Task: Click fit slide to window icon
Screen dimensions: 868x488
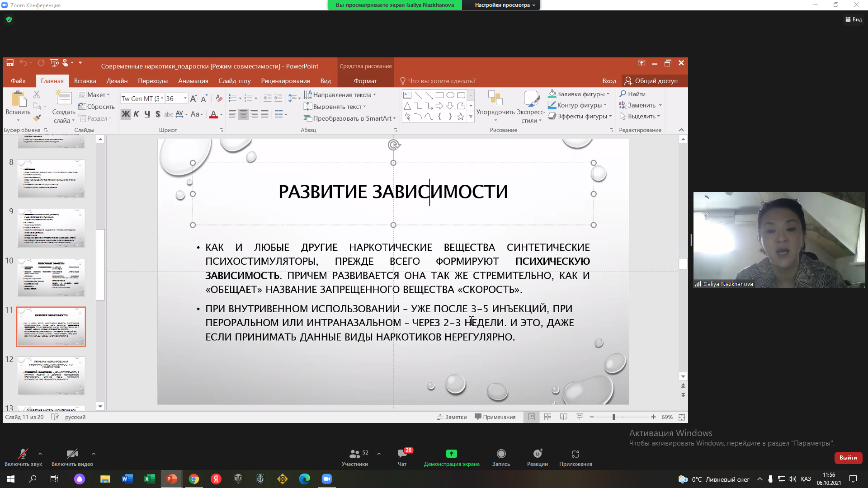Action: (682, 417)
